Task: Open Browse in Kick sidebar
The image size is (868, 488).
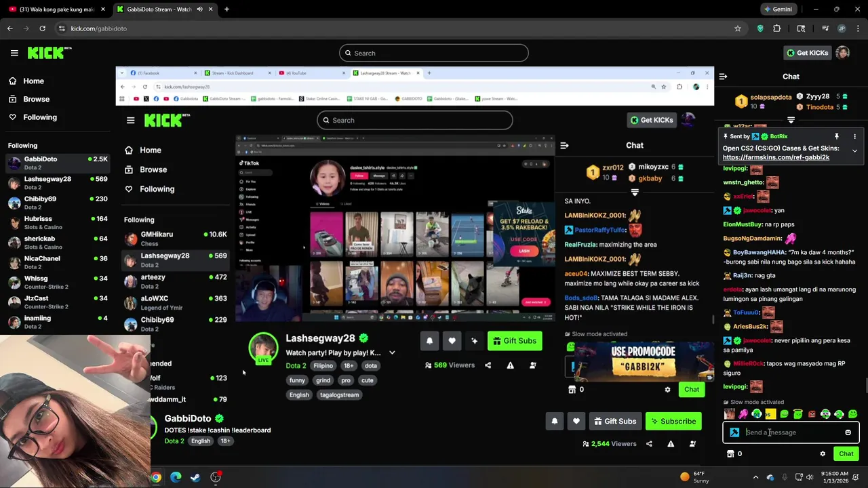Action: [29, 99]
